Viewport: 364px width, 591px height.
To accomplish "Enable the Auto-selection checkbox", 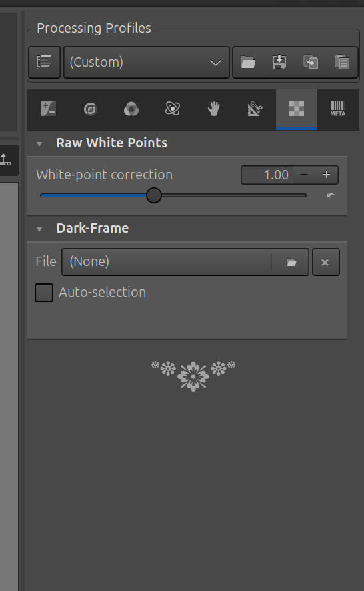I will [44, 293].
